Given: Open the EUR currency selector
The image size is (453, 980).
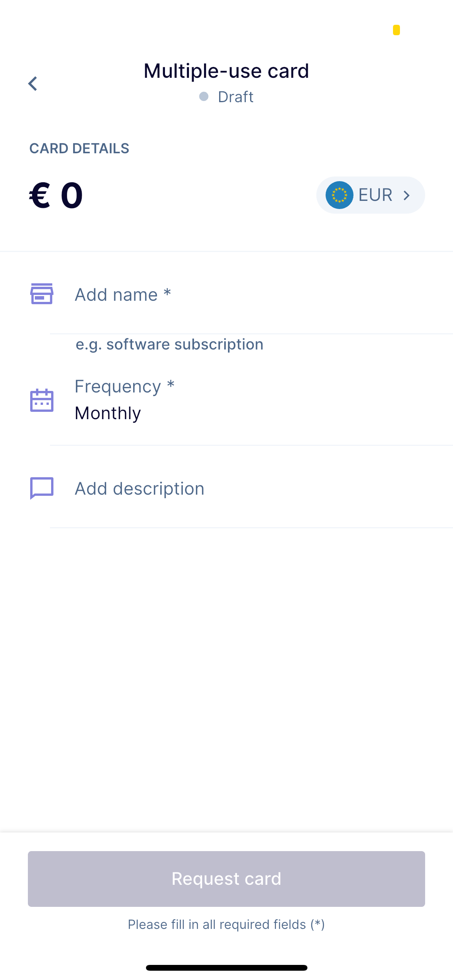Looking at the screenshot, I should tap(370, 195).
